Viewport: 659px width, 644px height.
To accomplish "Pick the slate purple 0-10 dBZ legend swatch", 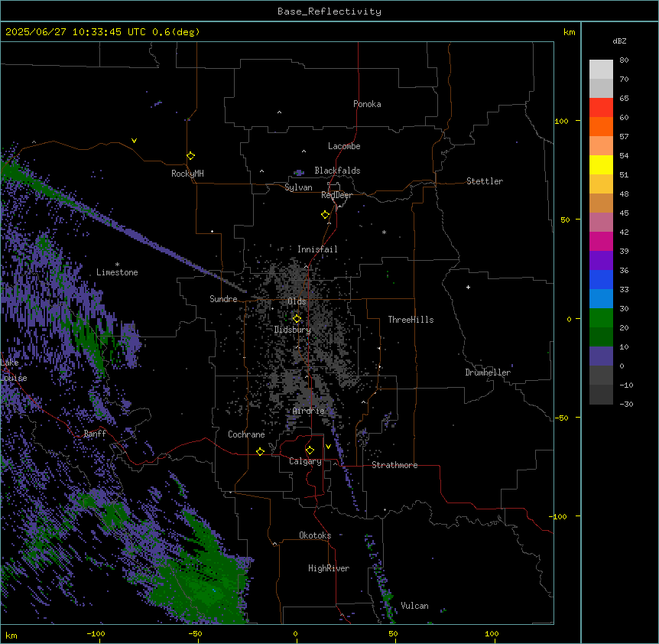I will click(601, 356).
